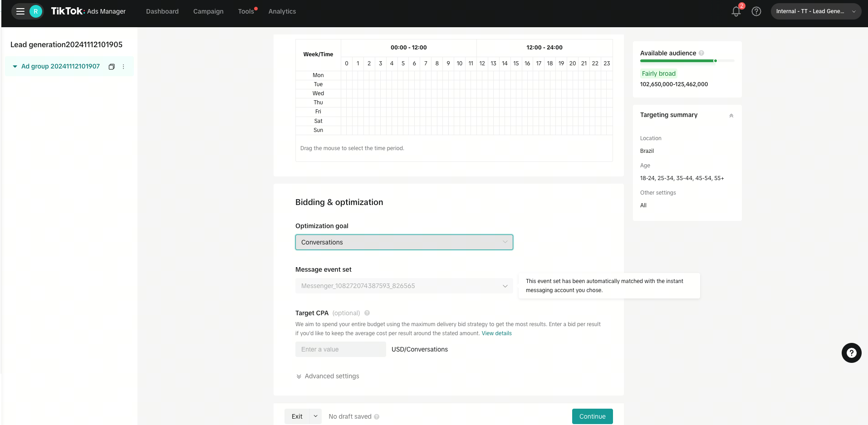Open the Analytics menu

282,11
